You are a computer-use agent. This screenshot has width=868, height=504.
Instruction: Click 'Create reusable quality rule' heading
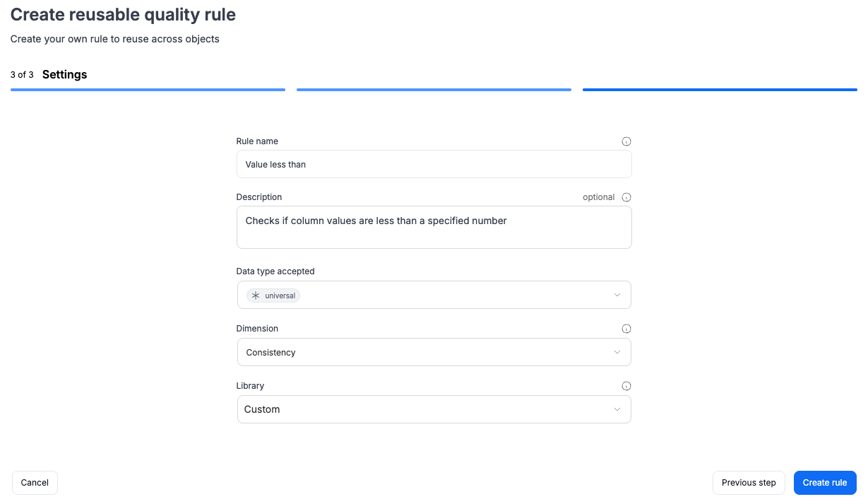coord(123,14)
